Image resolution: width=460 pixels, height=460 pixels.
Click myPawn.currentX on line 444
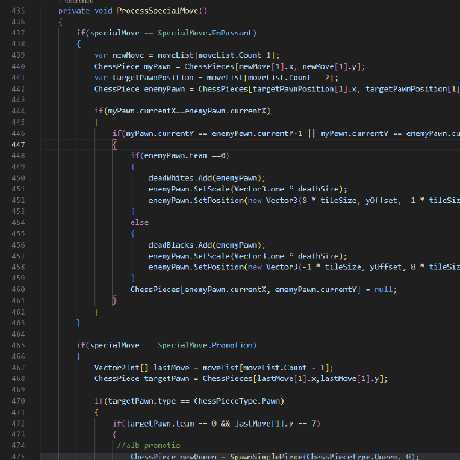click(141, 111)
